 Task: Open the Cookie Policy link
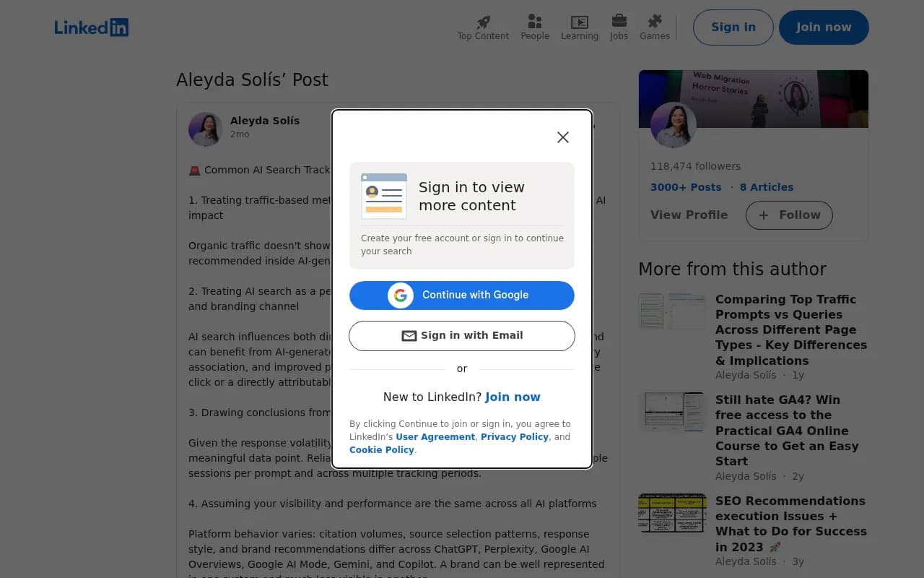coord(382,450)
